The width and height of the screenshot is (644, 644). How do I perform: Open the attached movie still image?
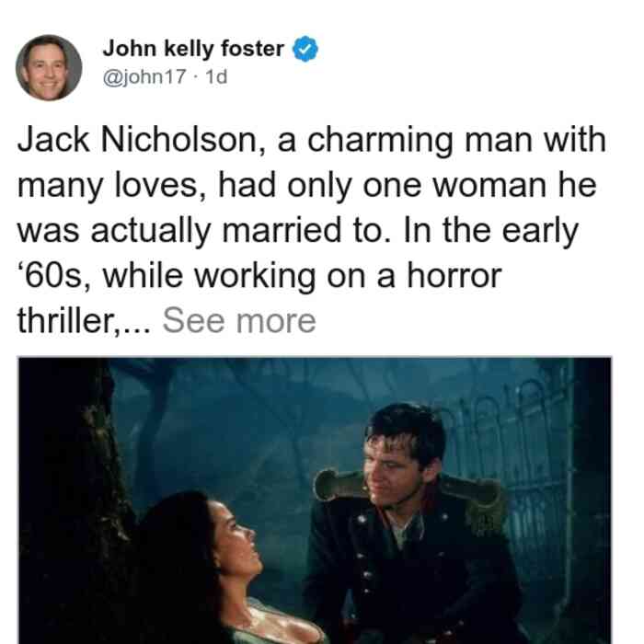point(315,500)
